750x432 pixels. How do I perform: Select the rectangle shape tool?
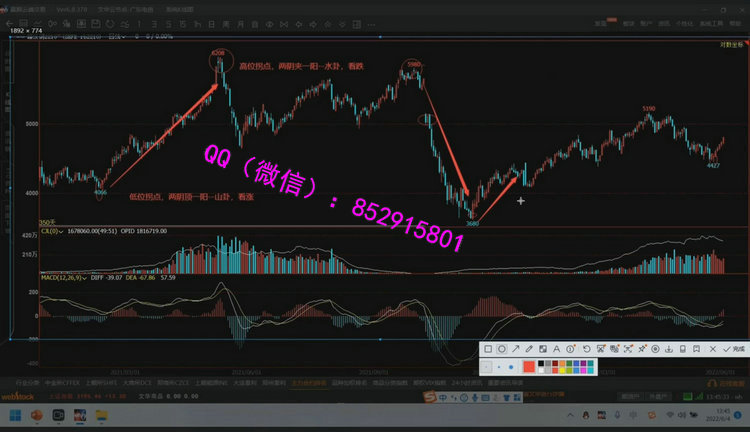(x=487, y=349)
